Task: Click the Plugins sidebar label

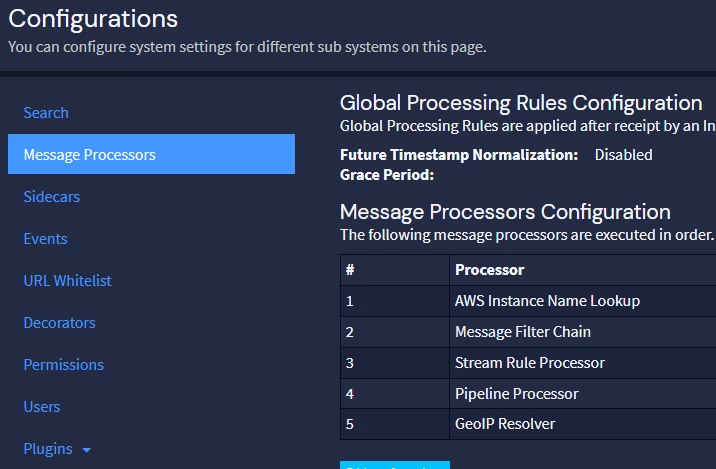Action: point(48,449)
